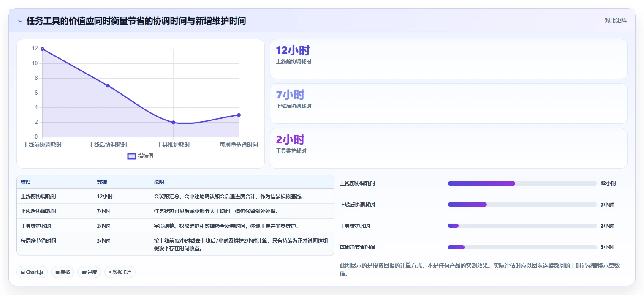Viewport: 644px width, 295px height.
Task: Click the chart point for 上线后协调耗时
Action: [x=108, y=86]
